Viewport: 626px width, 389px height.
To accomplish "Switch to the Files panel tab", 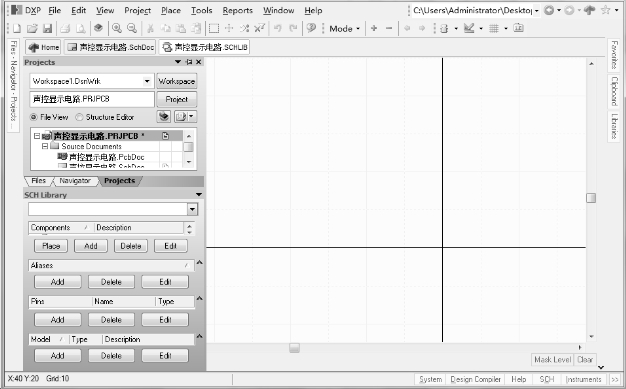I will pos(38,181).
